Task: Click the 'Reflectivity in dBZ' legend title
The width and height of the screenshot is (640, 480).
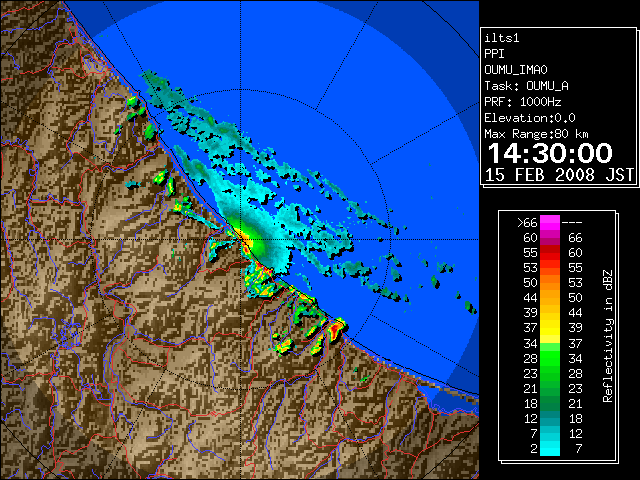Action: coord(607,336)
